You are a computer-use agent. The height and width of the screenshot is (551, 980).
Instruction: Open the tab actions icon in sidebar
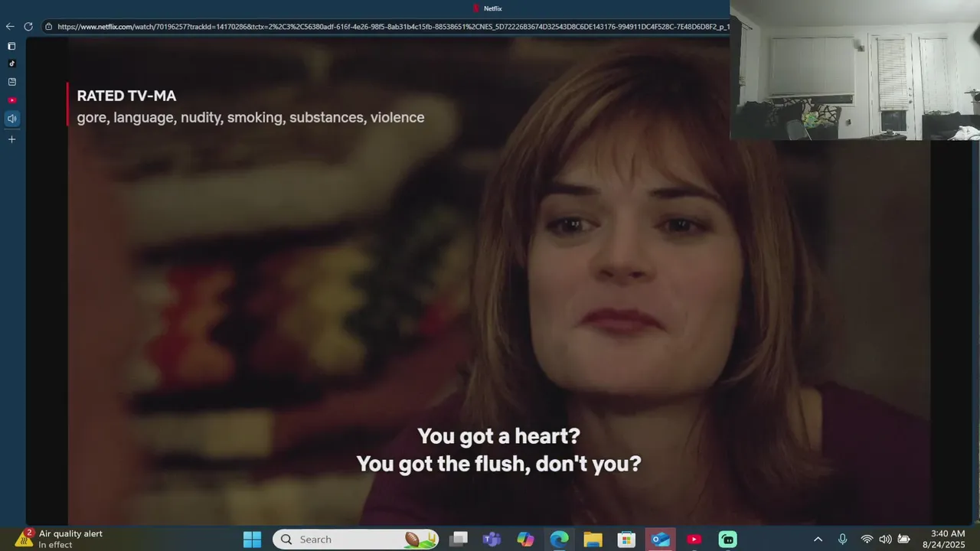[x=11, y=46]
